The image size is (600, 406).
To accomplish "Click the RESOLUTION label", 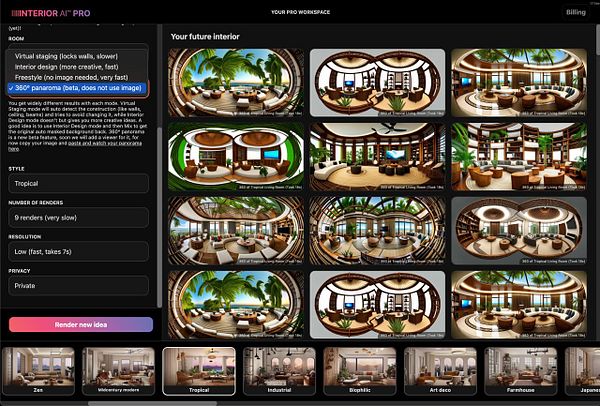I will [x=25, y=236].
